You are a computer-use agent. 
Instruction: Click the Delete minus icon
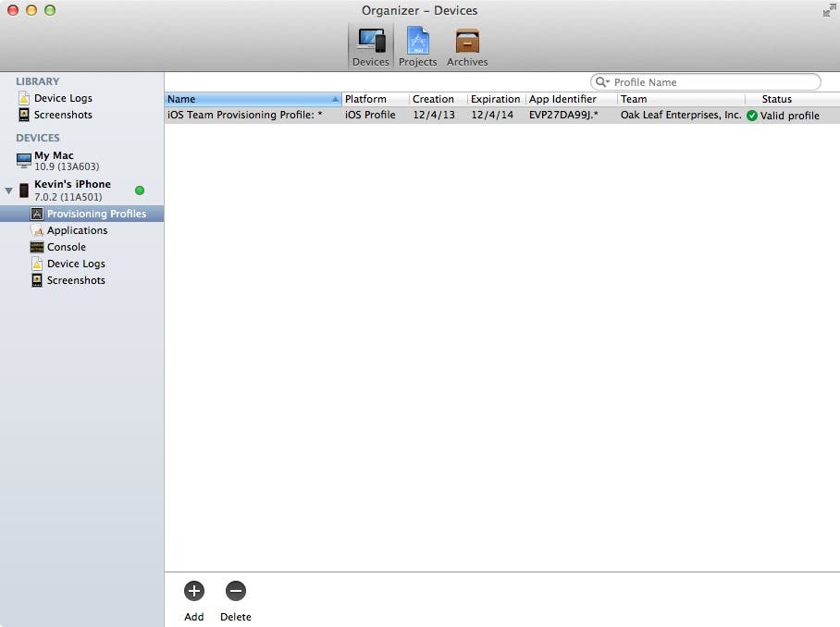(x=235, y=591)
